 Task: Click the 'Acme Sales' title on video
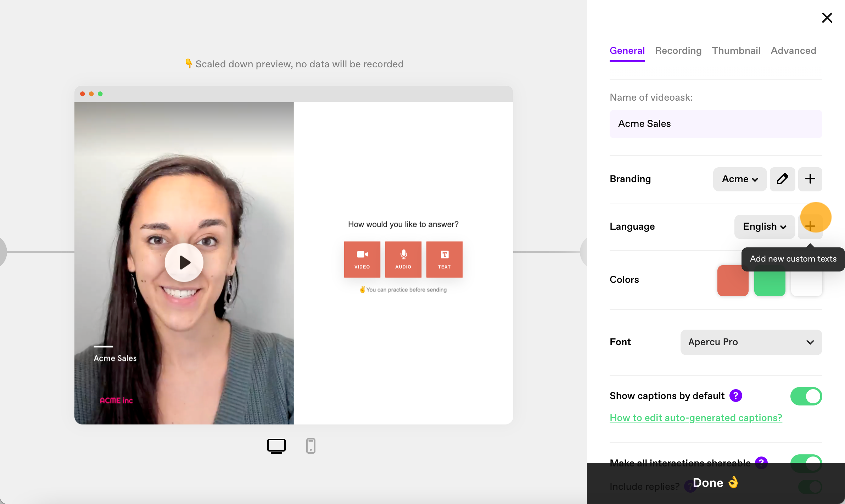[x=115, y=358]
